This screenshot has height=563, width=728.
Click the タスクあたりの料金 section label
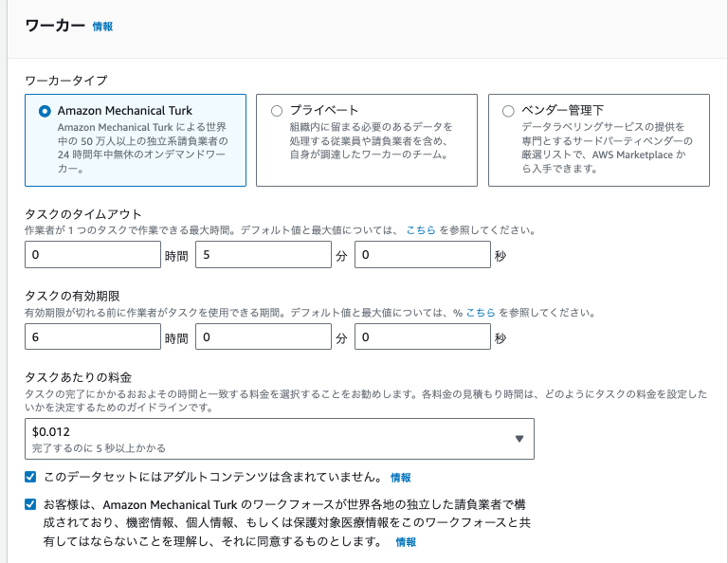(x=78, y=377)
